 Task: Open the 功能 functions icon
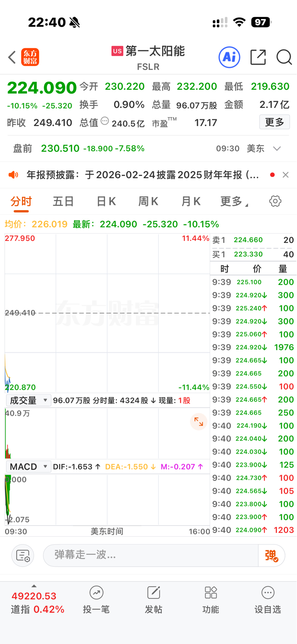tap(211, 593)
